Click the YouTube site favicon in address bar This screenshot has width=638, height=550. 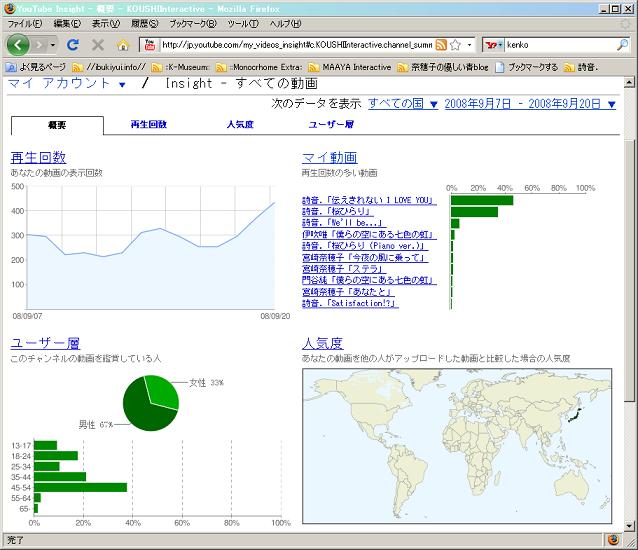(x=149, y=45)
